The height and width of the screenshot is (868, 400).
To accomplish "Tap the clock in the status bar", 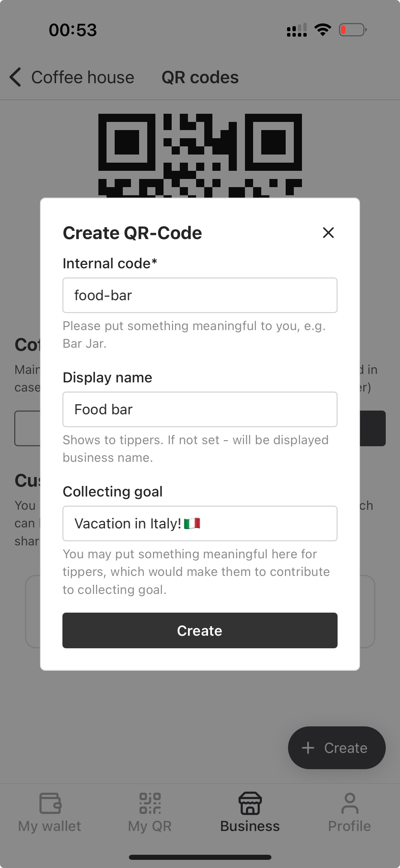I will click(x=72, y=30).
